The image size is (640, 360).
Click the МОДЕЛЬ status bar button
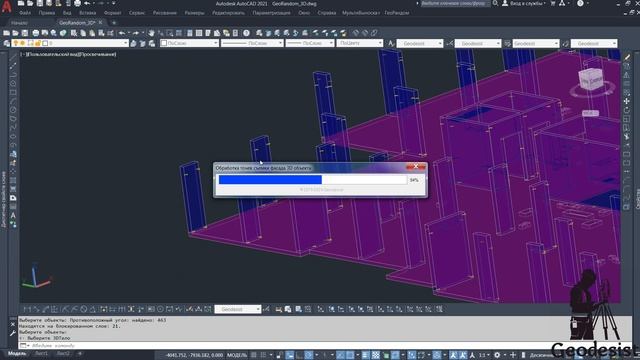pos(237,355)
